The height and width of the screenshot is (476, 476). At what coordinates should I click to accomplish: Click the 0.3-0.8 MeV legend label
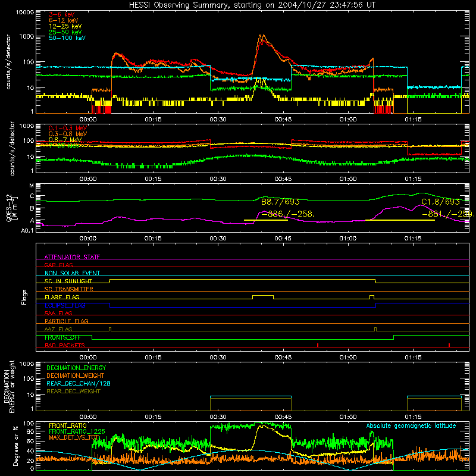coord(68,134)
